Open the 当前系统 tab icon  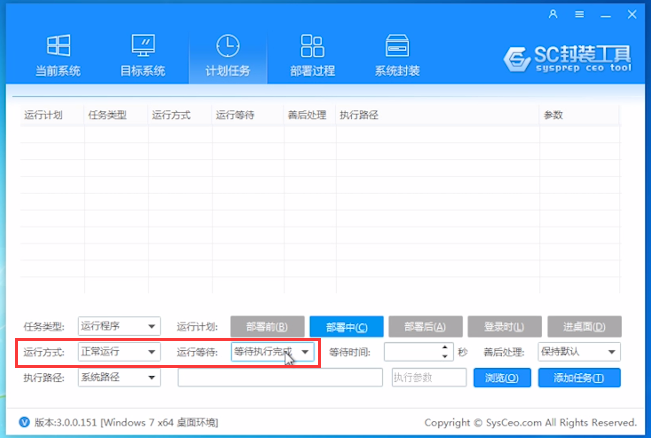point(58,45)
